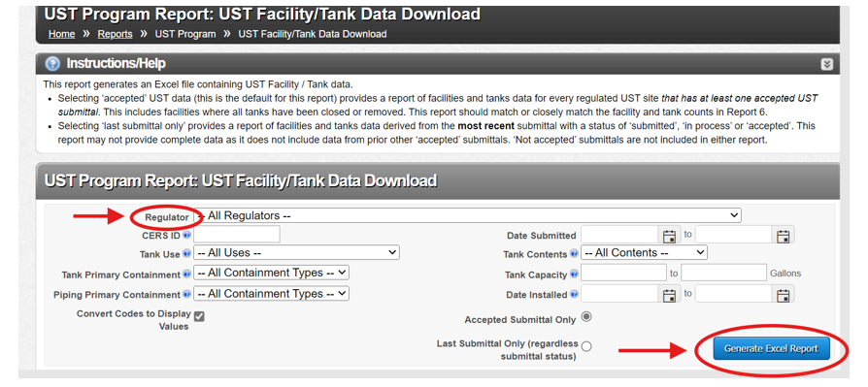This screenshot has width=868, height=387.
Task: Open Tank Primary Containment types dropdown
Action: click(x=271, y=273)
